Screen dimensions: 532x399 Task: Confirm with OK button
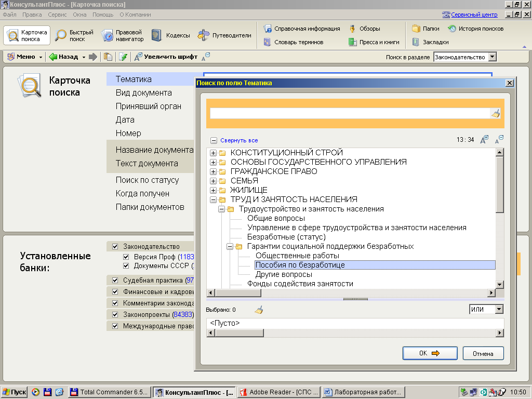430,353
